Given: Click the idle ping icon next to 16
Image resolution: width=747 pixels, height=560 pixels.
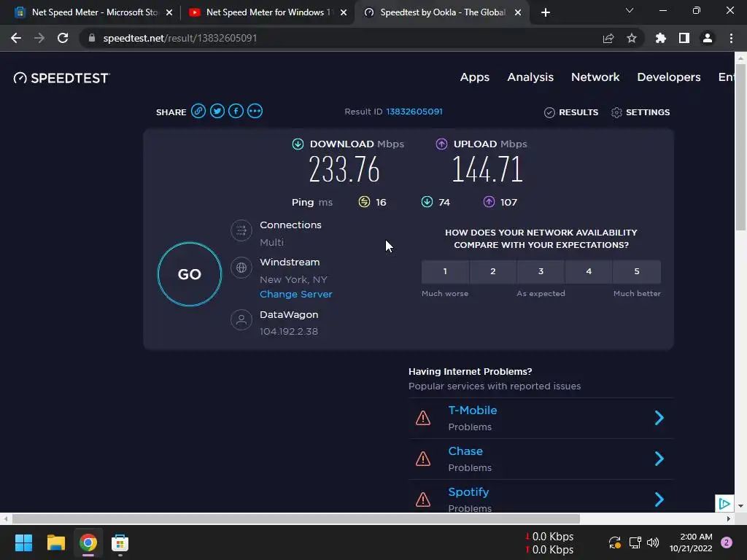Looking at the screenshot, I should [x=364, y=202].
